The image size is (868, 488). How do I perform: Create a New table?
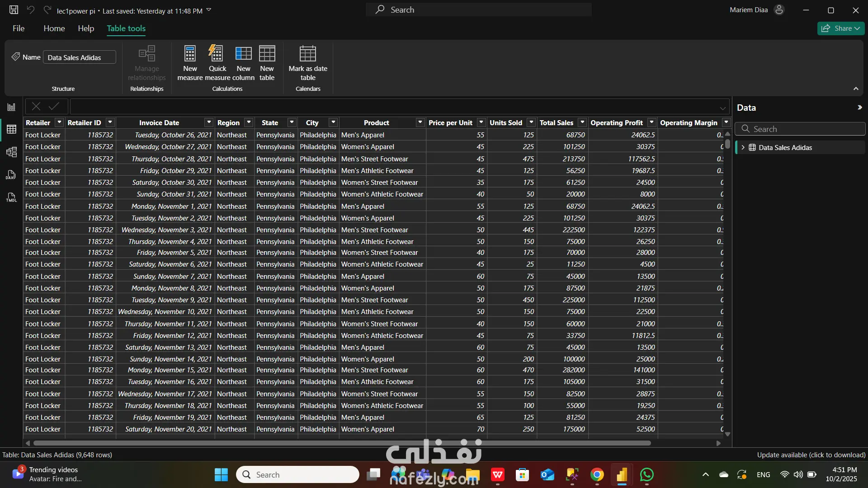[267, 54]
